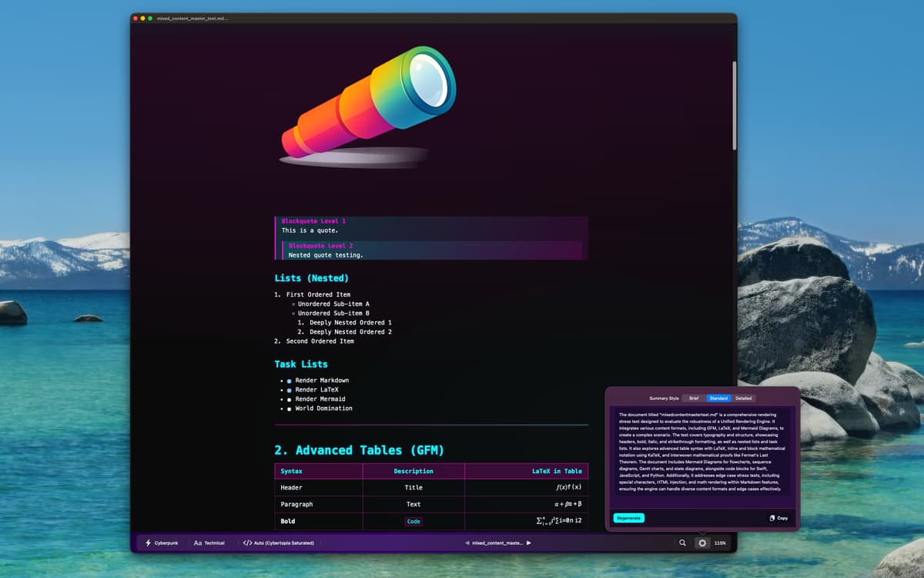Go to previous file using left arrow
Viewport: 924px width, 578px height.
point(467,543)
